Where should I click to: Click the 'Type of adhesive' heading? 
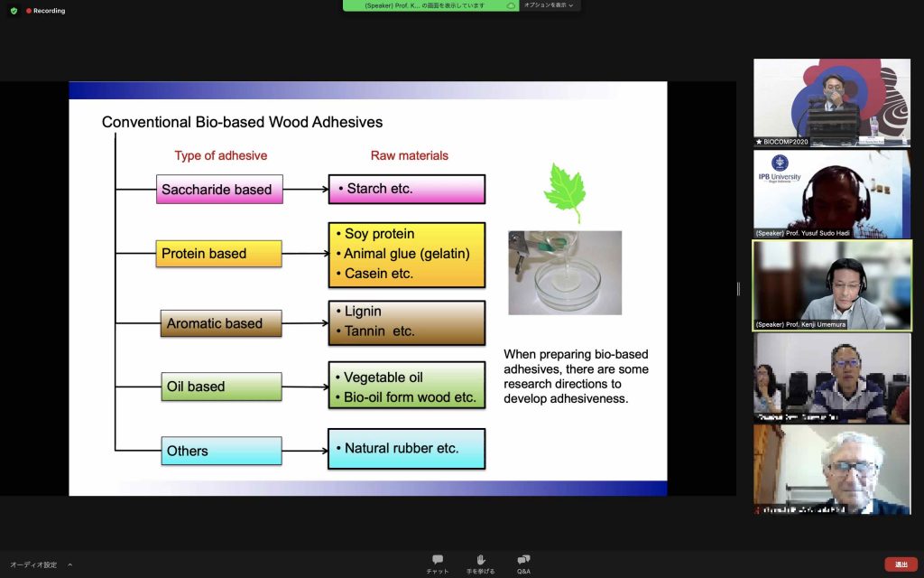(221, 155)
